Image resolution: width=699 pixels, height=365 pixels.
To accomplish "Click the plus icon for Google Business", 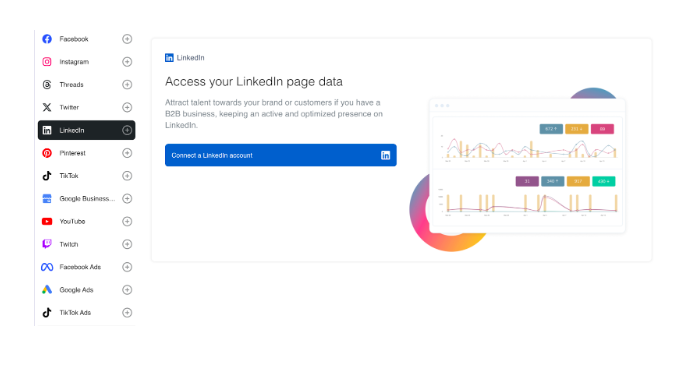I will (127, 199).
